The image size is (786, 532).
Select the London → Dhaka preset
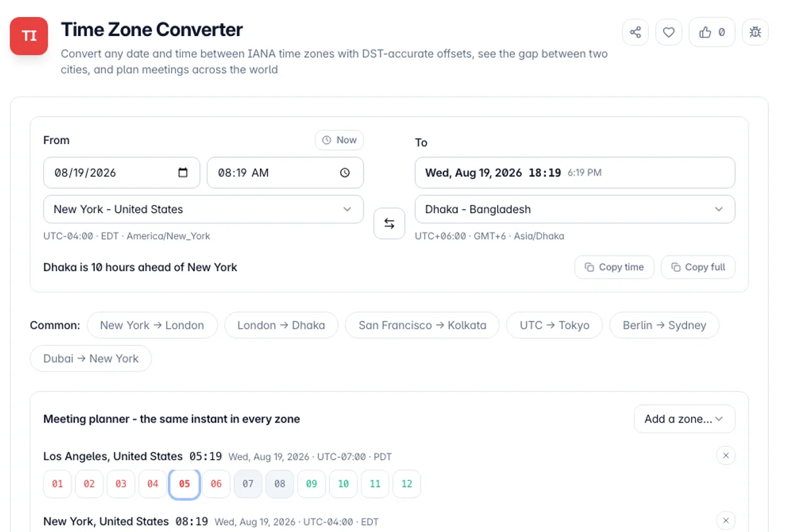pos(281,325)
